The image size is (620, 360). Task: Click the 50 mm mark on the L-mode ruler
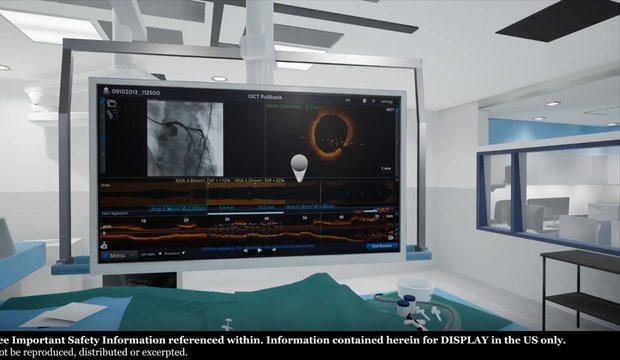pos(304,218)
